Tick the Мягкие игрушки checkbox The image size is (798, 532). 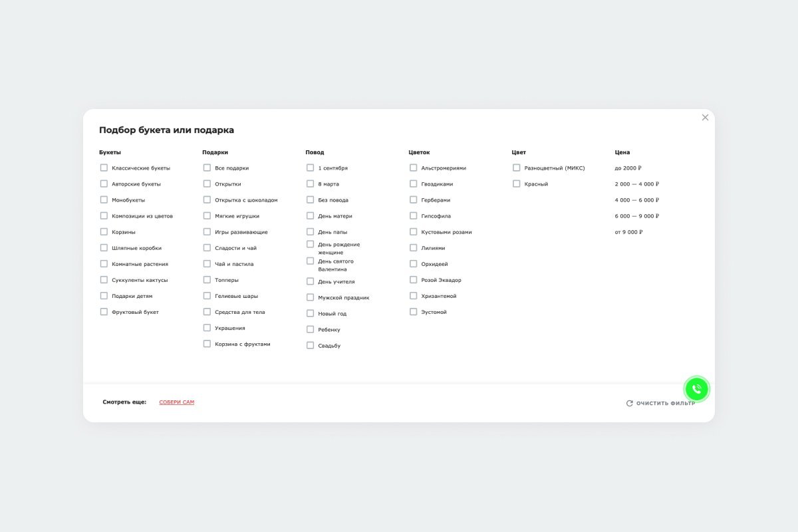tap(207, 215)
